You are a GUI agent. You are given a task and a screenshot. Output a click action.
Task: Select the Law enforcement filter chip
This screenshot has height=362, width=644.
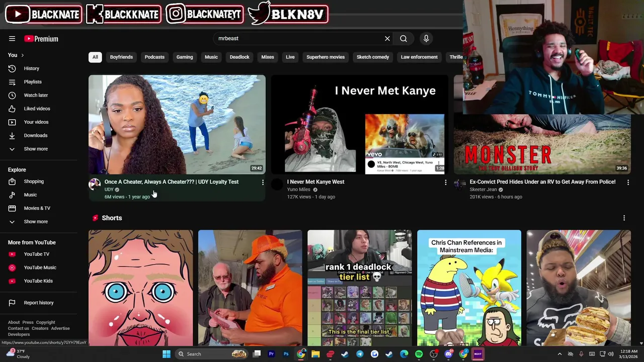click(x=419, y=57)
